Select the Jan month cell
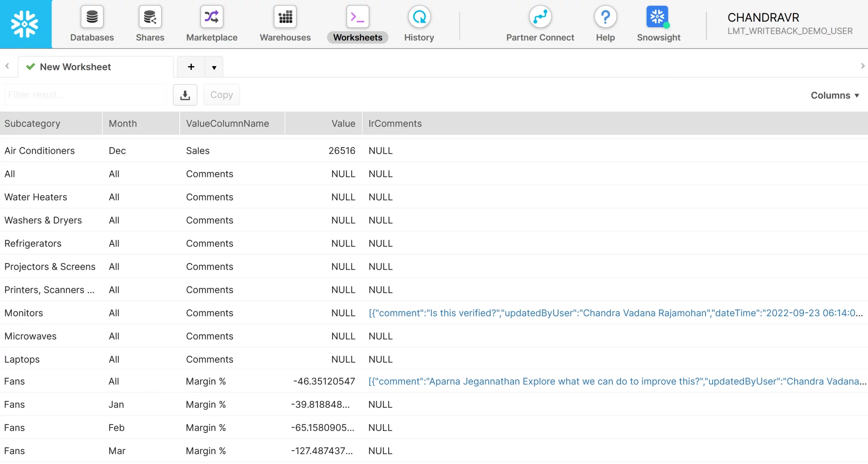 116,404
